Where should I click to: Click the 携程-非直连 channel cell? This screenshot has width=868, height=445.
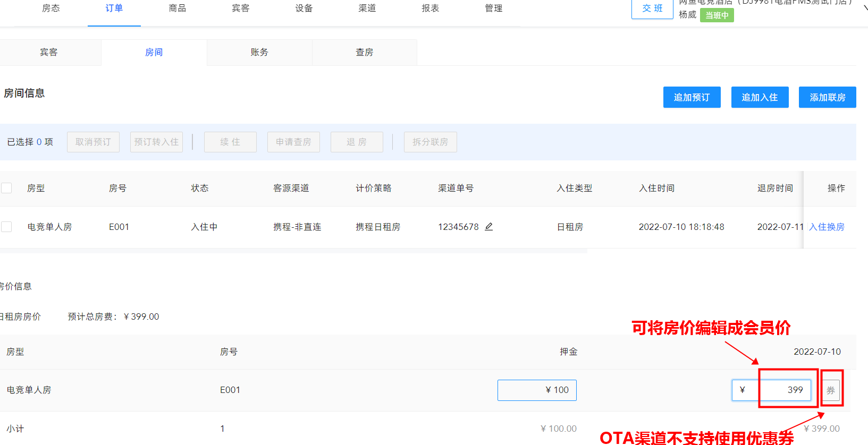(x=297, y=227)
